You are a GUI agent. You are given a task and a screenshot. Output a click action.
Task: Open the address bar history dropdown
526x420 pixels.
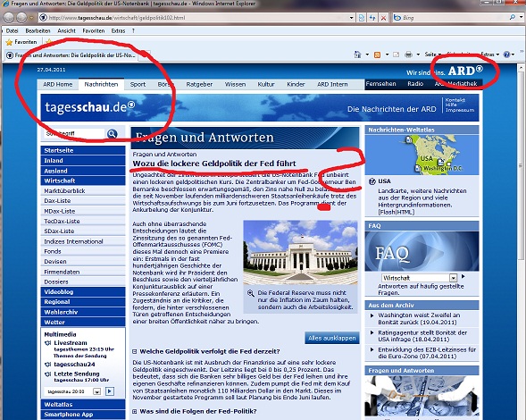[351, 18]
